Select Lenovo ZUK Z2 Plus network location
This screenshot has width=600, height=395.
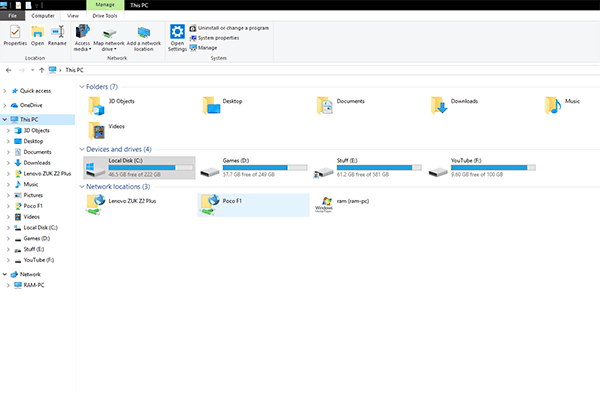tap(139, 205)
